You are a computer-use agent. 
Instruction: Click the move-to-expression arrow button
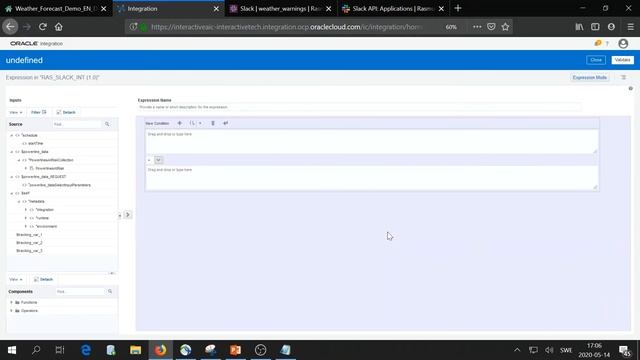point(128,215)
